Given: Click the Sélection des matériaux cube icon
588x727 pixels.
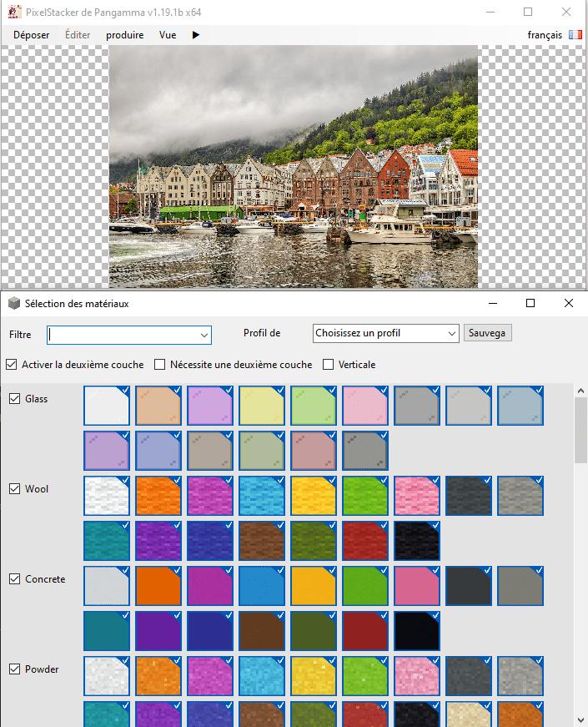Looking at the screenshot, I should pos(14,303).
